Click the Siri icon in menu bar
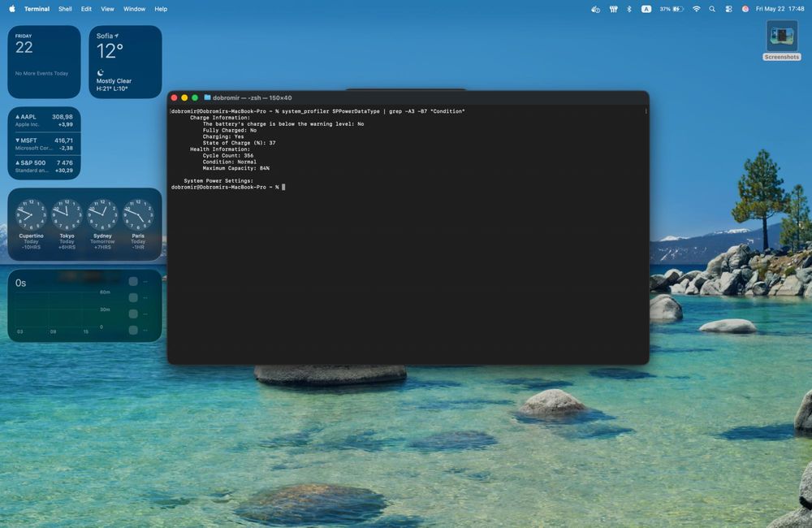Image resolution: width=812 pixels, height=528 pixels. [x=745, y=9]
